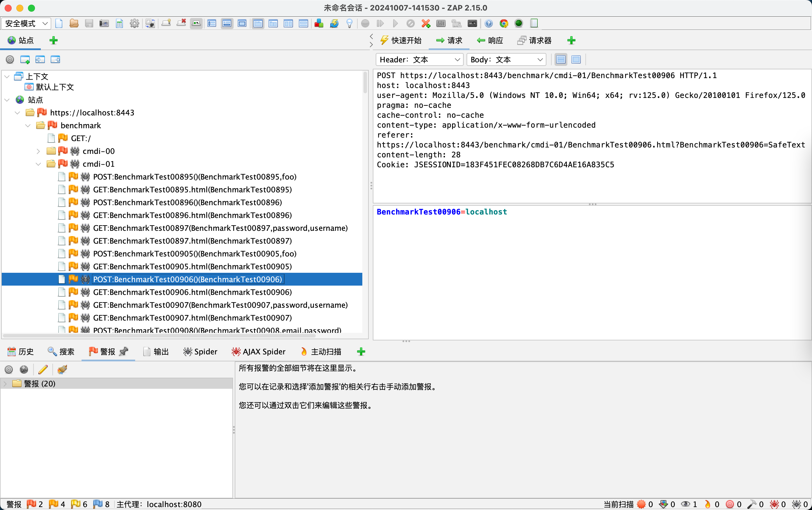Collapse the 上下文 tree node

7,77
